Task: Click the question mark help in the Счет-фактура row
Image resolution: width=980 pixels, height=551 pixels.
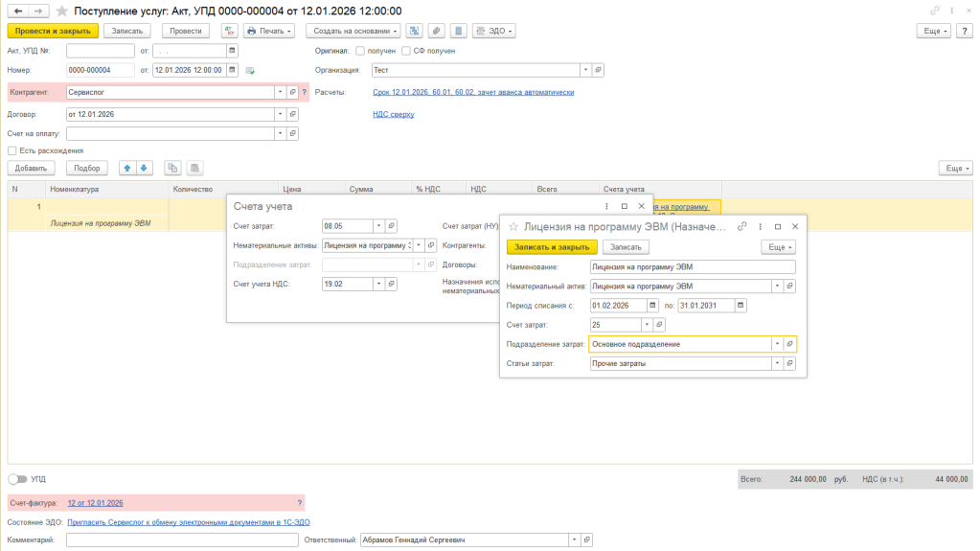Action: [300, 503]
